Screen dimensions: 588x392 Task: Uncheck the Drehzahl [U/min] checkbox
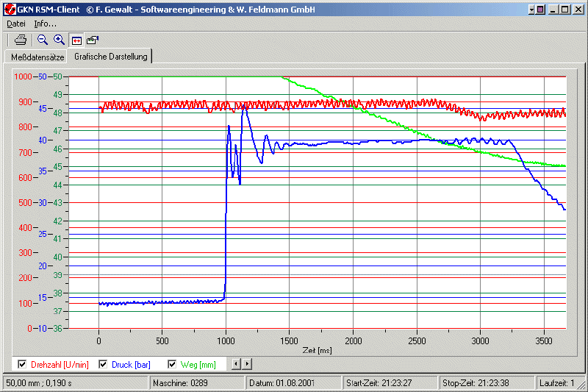pyautogui.click(x=22, y=364)
